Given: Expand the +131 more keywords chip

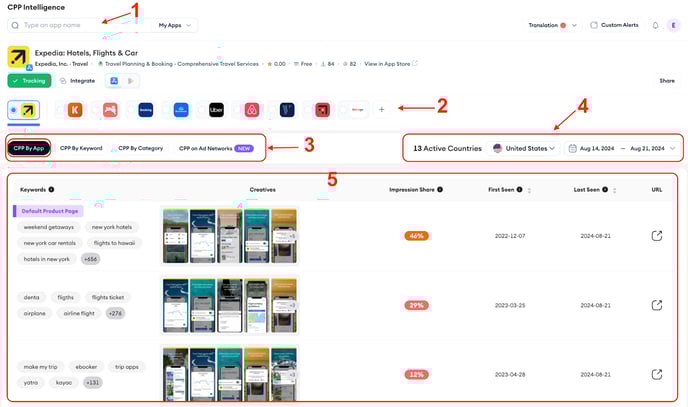Looking at the screenshot, I should click(93, 382).
